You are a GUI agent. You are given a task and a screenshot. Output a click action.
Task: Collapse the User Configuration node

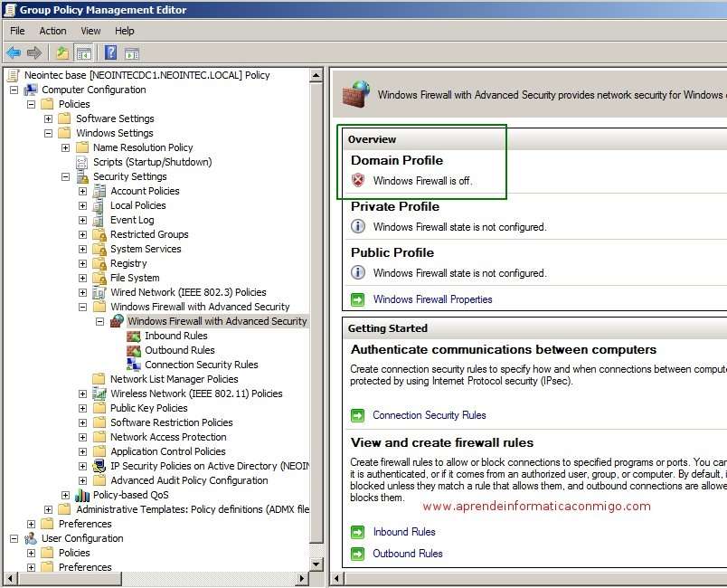pyautogui.click(x=14, y=539)
